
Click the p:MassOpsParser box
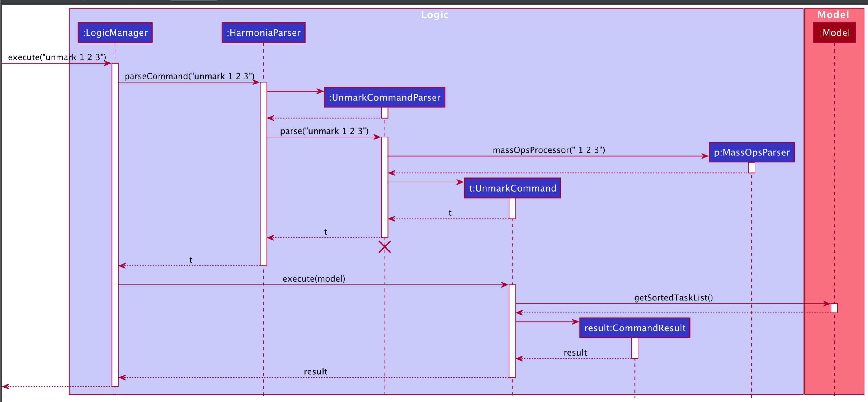tap(751, 152)
